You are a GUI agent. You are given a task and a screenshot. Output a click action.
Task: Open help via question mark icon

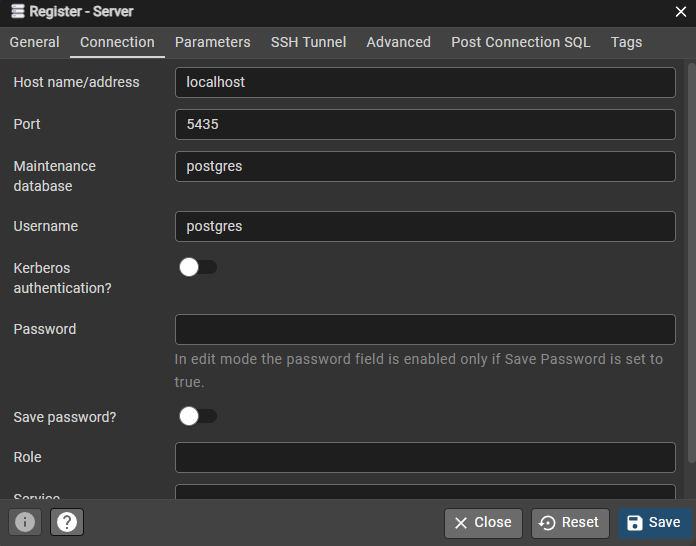pyautogui.click(x=67, y=522)
